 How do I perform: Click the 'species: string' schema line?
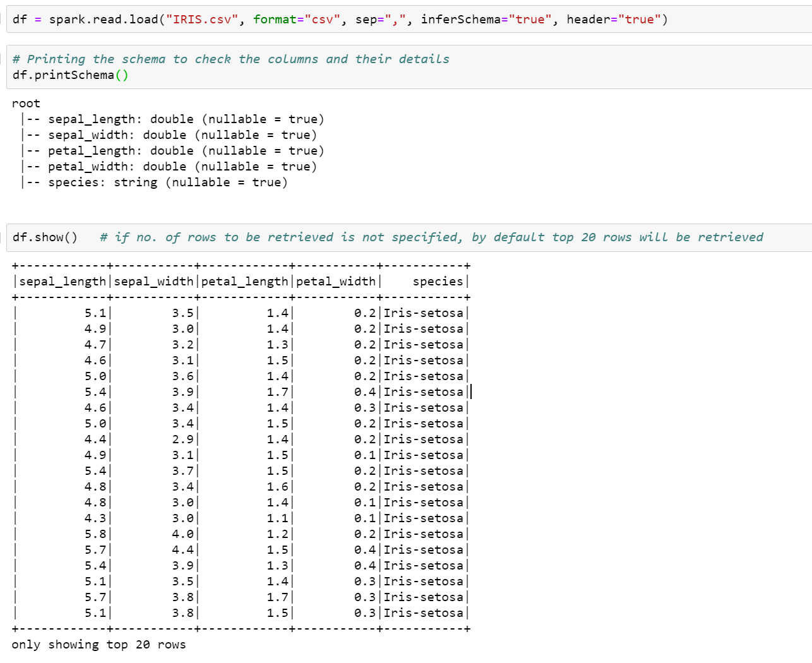[155, 182]
